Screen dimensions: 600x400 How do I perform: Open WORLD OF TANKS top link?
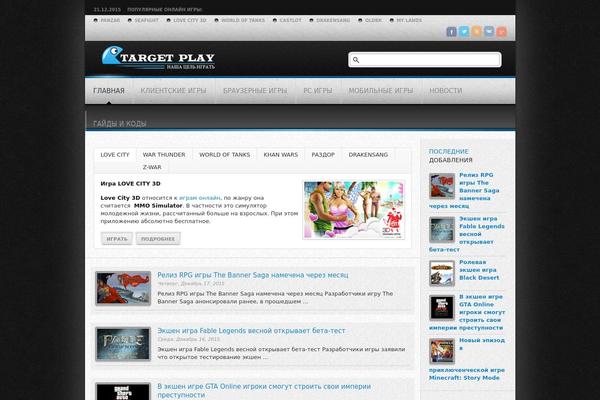[243, 20]
